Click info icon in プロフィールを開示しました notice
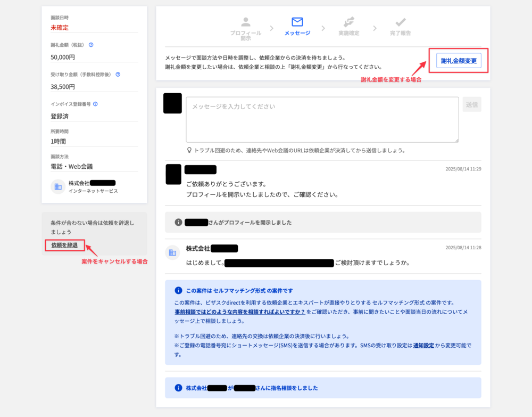Screen dimensions: 532x417 click(x=178, y=223)
